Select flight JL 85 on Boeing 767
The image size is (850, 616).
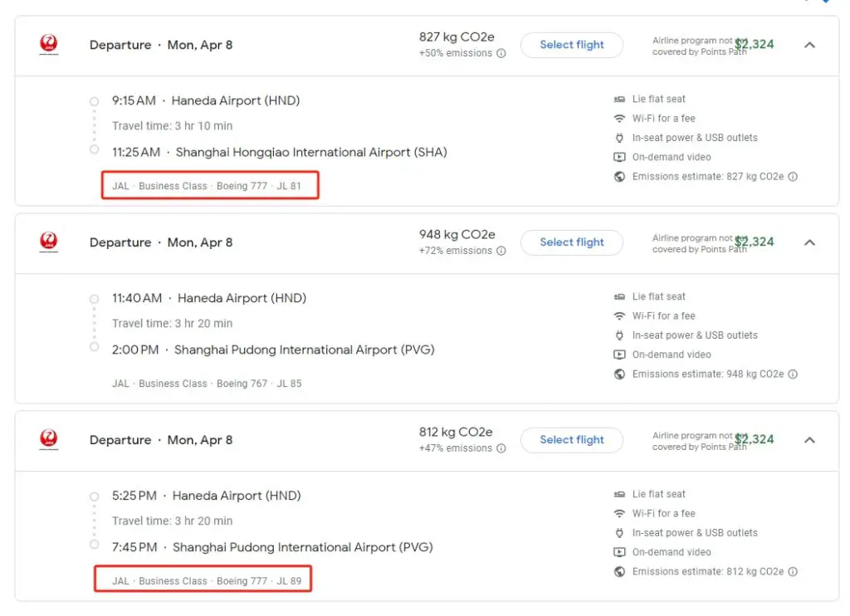(572, 242)
